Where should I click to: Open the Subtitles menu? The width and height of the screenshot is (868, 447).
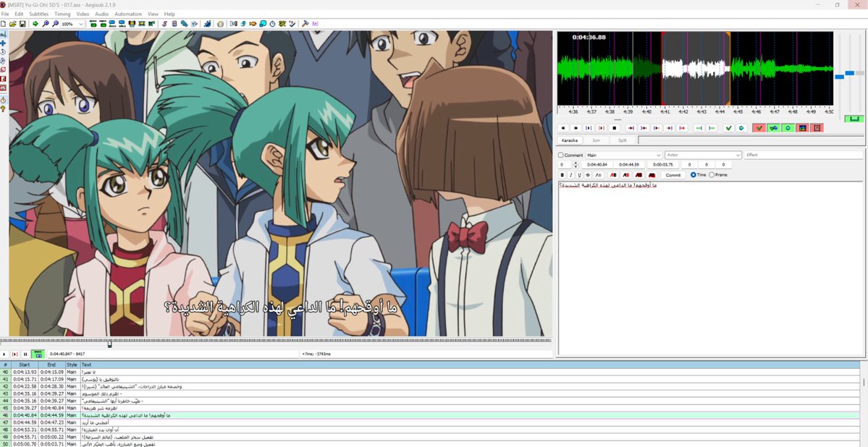point(39,14)
